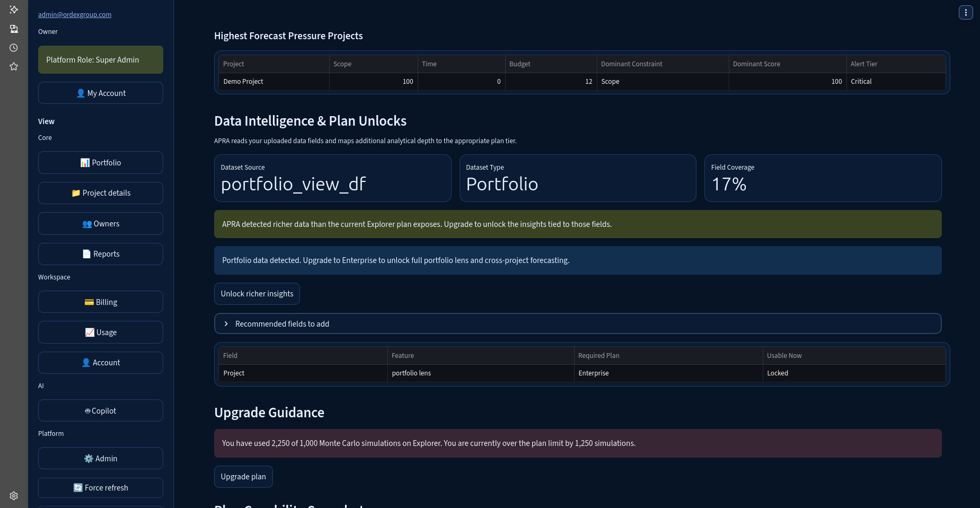Click the portfolio_view_df dataset source value
980x508 pixels.
[293, 184]
